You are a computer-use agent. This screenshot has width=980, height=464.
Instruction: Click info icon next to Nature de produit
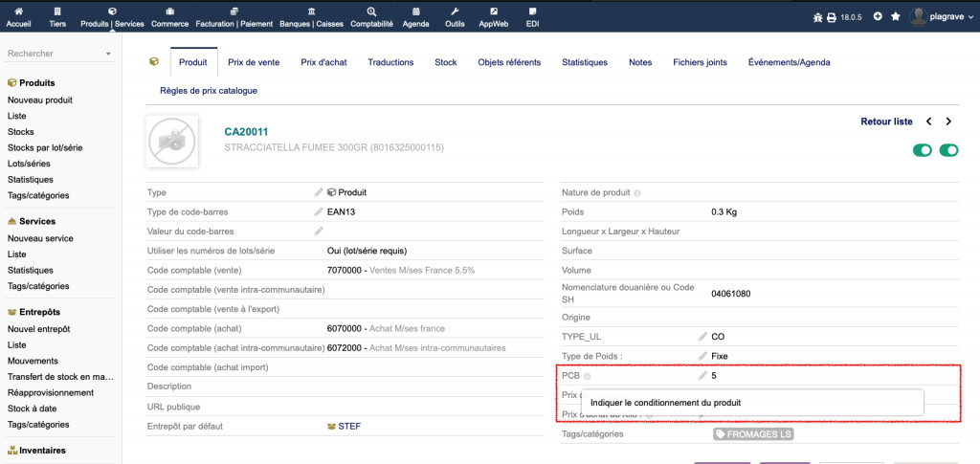coord(636,193)
